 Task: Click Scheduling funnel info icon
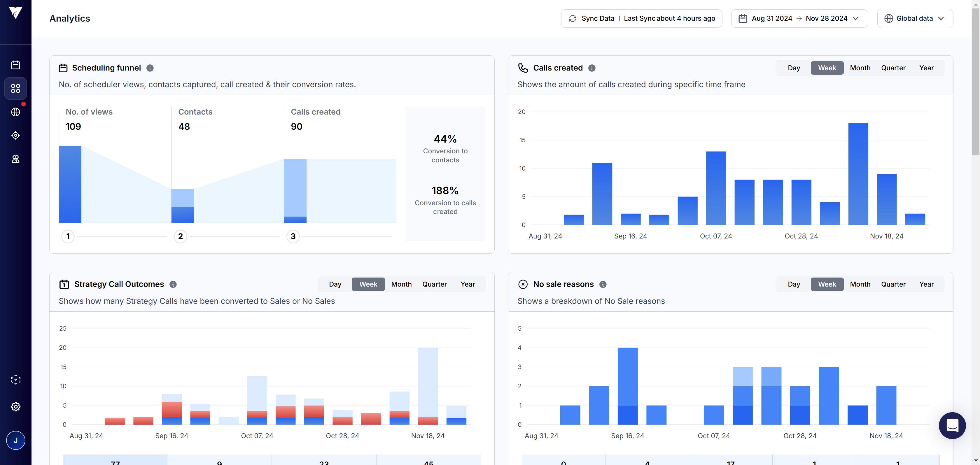(x=150, y=68)
